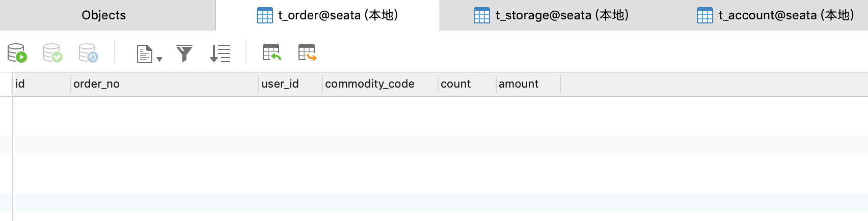
Task: Open the Filter funnel tool
Action: pyautogui.click(x=184, y=53)
